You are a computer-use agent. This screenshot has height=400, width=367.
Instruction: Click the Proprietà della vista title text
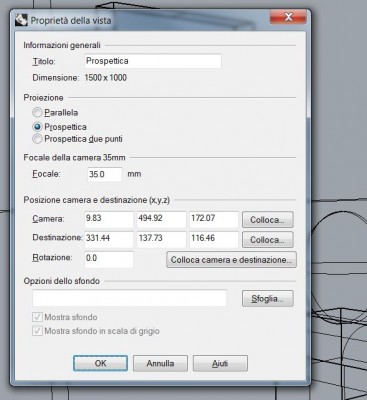click(x=71, y=20)
